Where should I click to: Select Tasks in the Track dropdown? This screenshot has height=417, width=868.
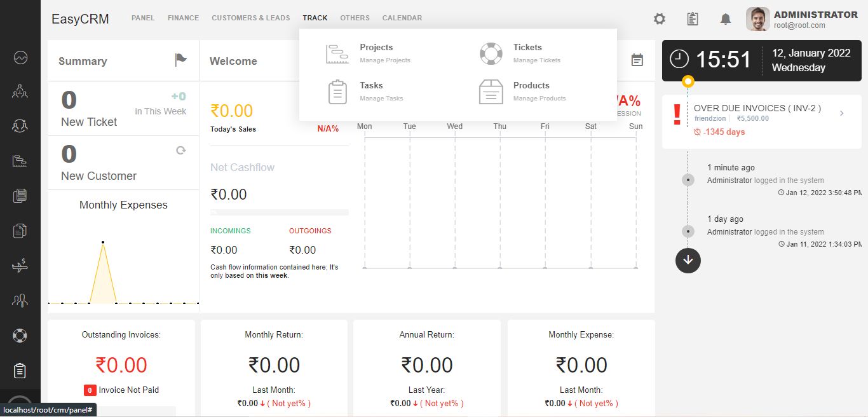coord(371,85)
